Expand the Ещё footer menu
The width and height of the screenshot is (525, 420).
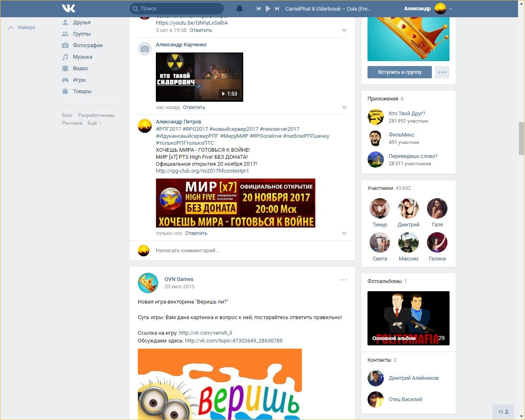pos(94,123)
